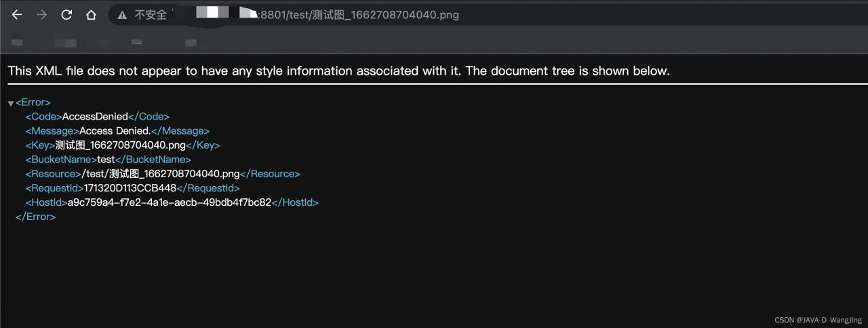The height and width of the screenshot is (328, 868).
Task: Click the Access Denied. message text
Action: [115, 131]
